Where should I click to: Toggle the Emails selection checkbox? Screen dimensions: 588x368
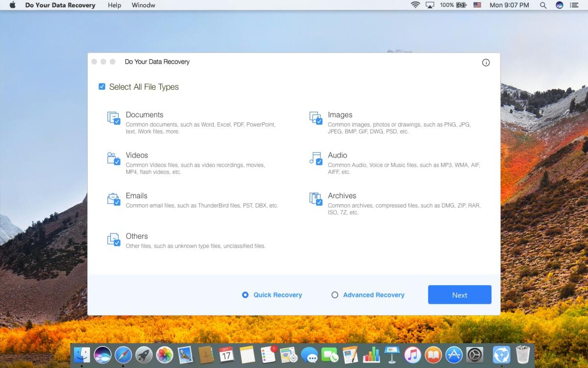point(116,202)
